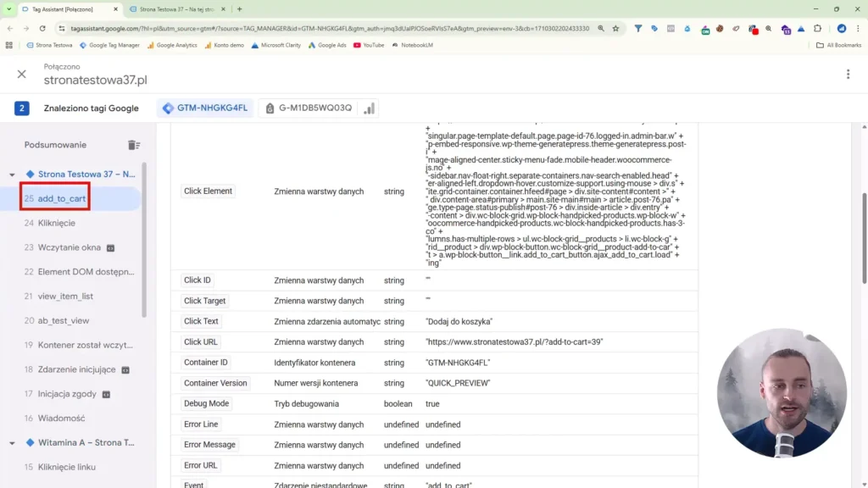Click the "QUICK_PREVIEW" value

click(x=458, y=383)
